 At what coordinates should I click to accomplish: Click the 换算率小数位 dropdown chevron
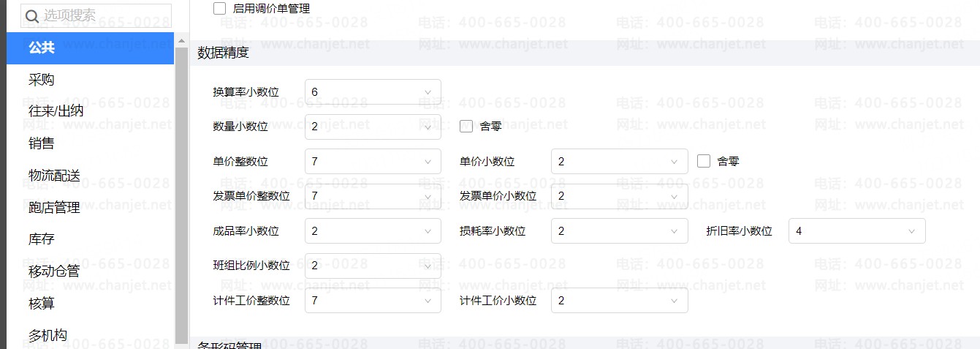click(428, 92)
